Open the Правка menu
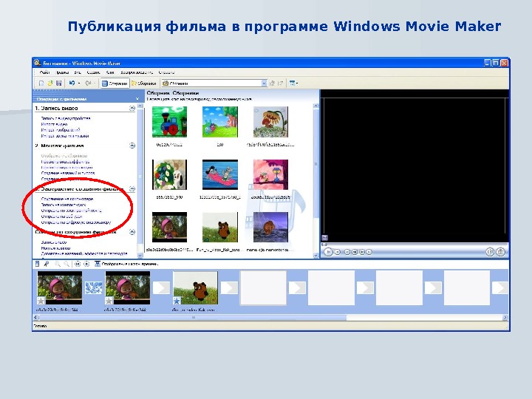 tap(62, 72)
